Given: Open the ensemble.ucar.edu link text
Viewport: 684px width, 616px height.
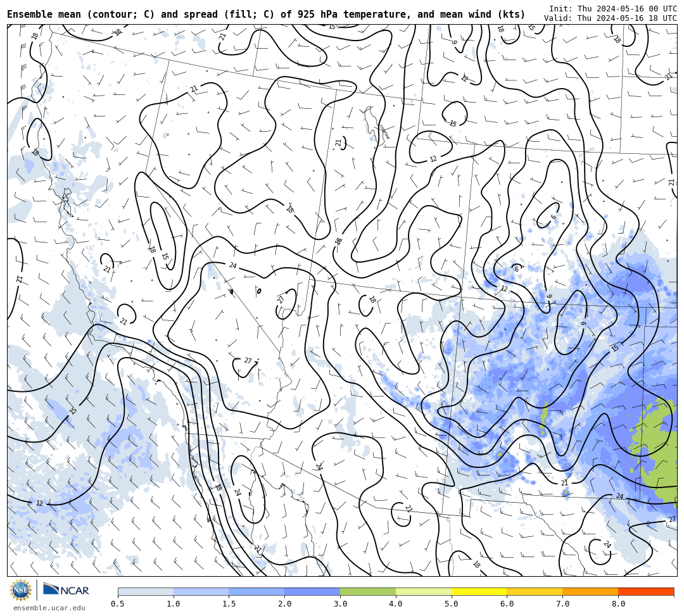Looking at the screenshot, I should tap(49, 608).
